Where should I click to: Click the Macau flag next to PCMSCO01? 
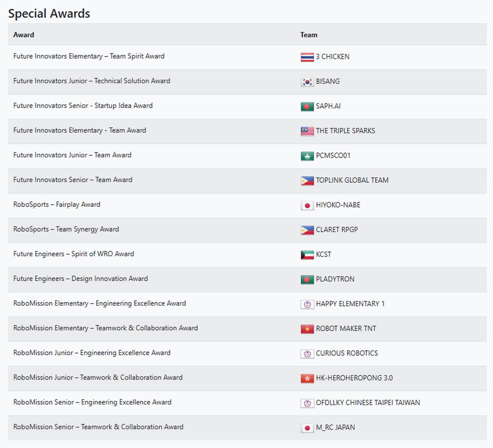[x=307, y=156]
